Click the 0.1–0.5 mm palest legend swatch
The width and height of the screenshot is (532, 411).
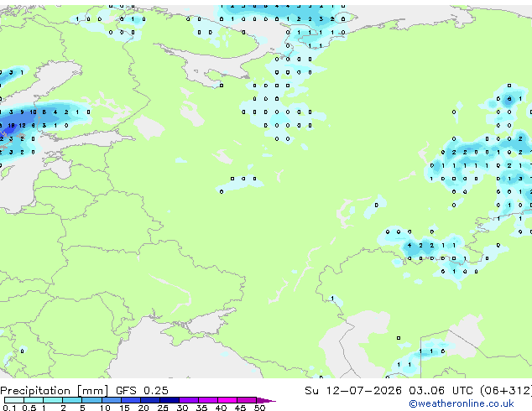pos(14,400)
